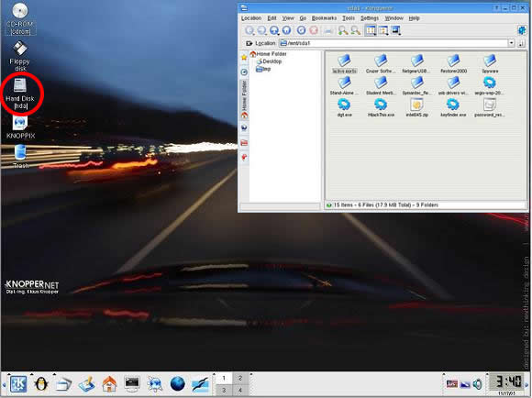Click into the /mnt/hda1 location field
The height and width of the screenshot is (398, 532).
tap(393, 43)
